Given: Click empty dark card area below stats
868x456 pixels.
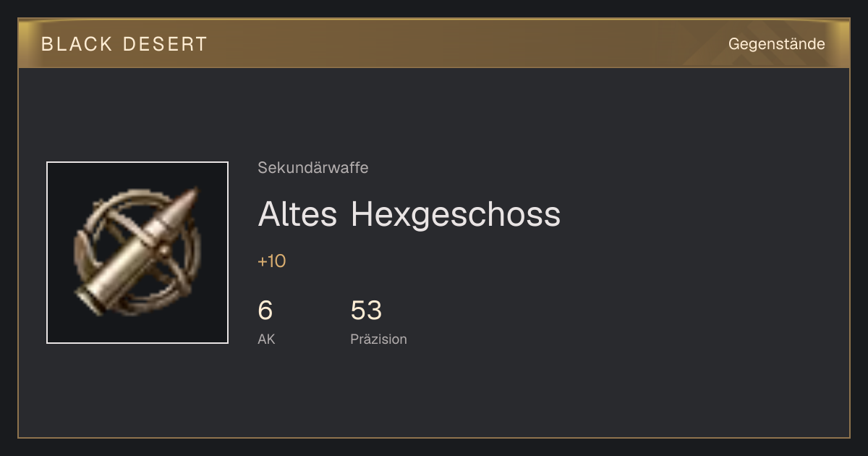Looking at the screenshot, I should [x=434, y=394].
